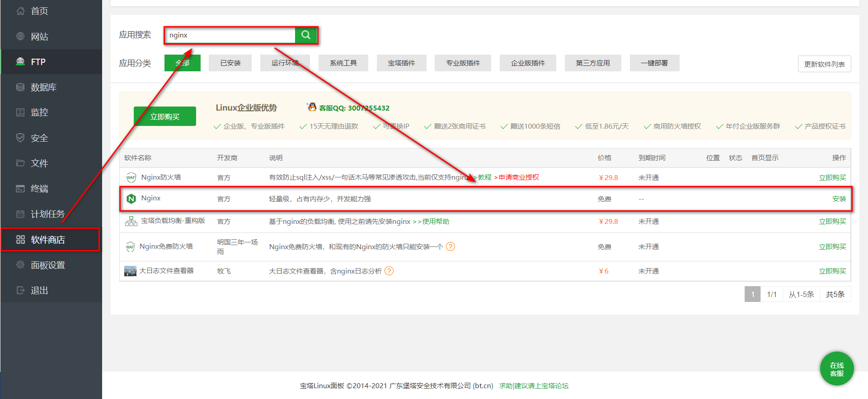Click the help question mark on Nginx免费防火墙 row

450,246
